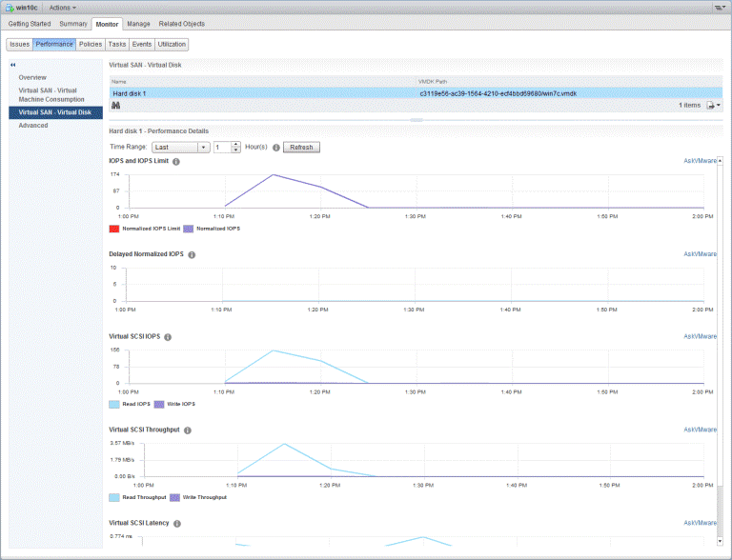Open AskVMware link for Virtual SCSI IOPS

click(700, 336)
